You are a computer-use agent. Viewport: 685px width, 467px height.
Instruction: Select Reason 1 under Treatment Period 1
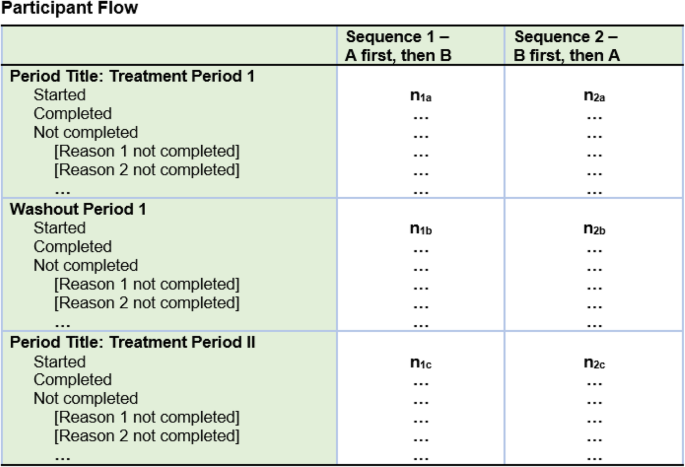point(147,151)
